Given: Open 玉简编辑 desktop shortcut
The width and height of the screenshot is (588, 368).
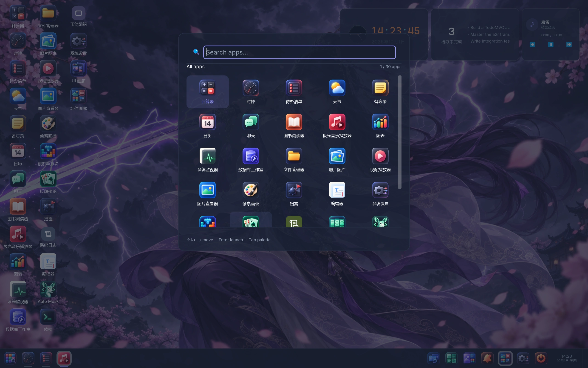Looking at the screenshot, I should click(79, 17).
